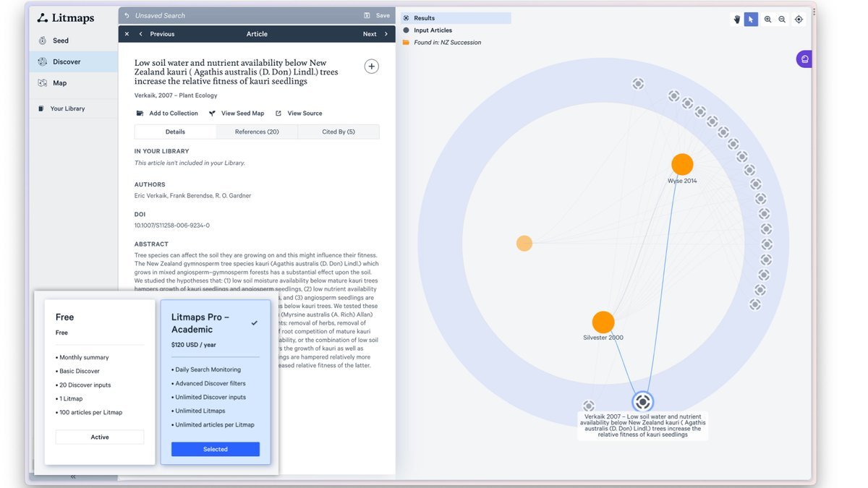Viewport: 868px width, 488px height.
Task: Open the purple help chat bubble
Action: tap(804, 59)
